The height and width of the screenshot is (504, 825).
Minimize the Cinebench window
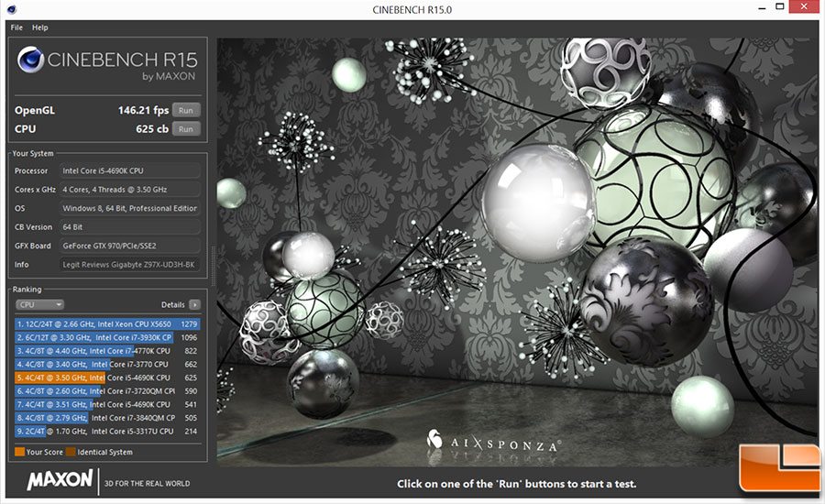tap(762, 8)
